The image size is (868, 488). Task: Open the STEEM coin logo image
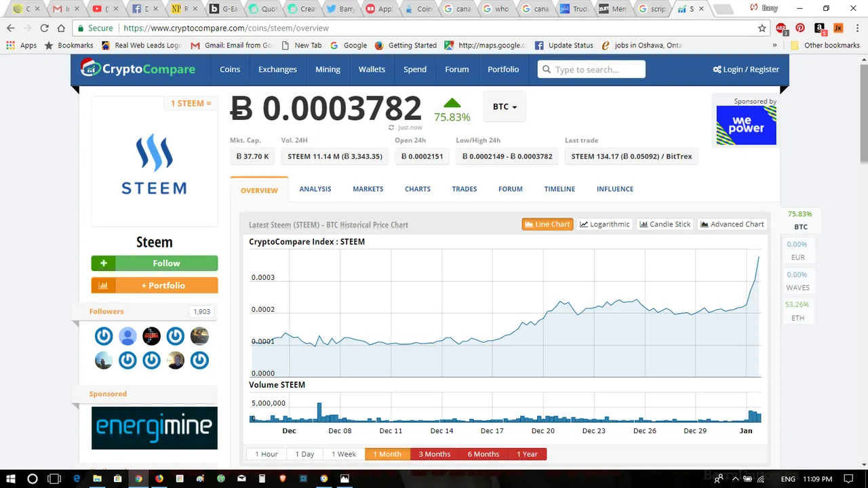154,164
